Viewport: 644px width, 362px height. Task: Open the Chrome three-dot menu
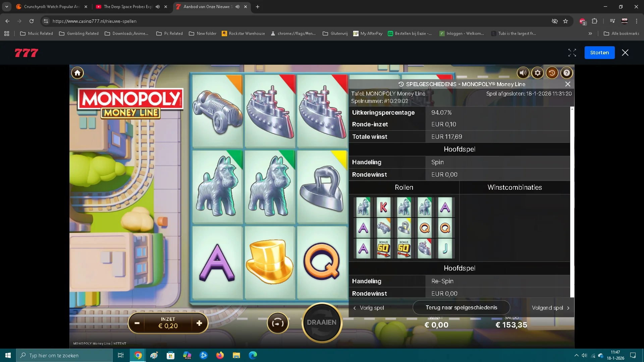pos(637,21)
